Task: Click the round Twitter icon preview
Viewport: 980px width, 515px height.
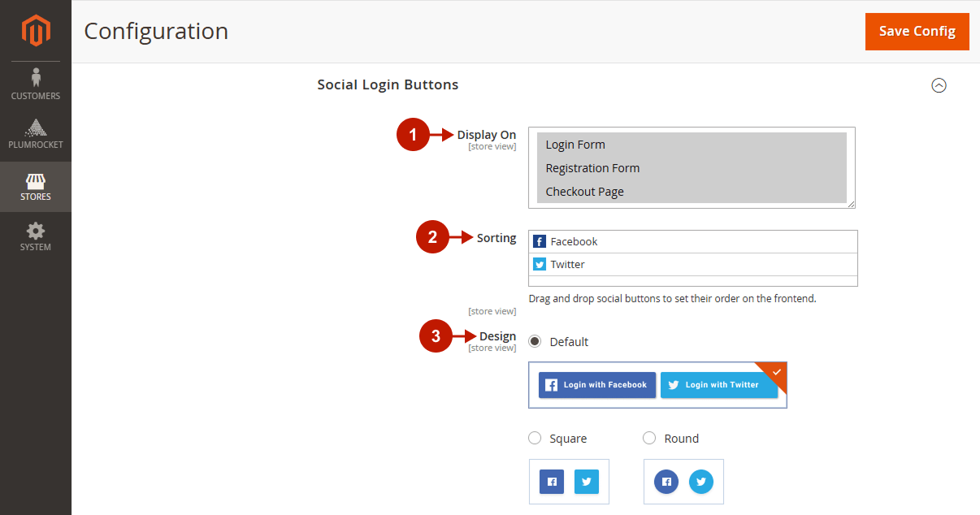Action: (701, 482)
